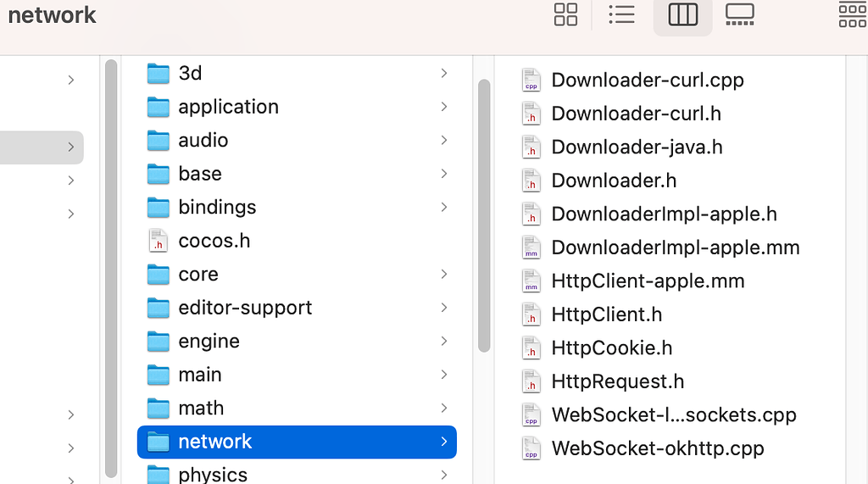This screenshot has width=868, height=484.
Task: Select HttpClient.h file
Action: (606, 314)
